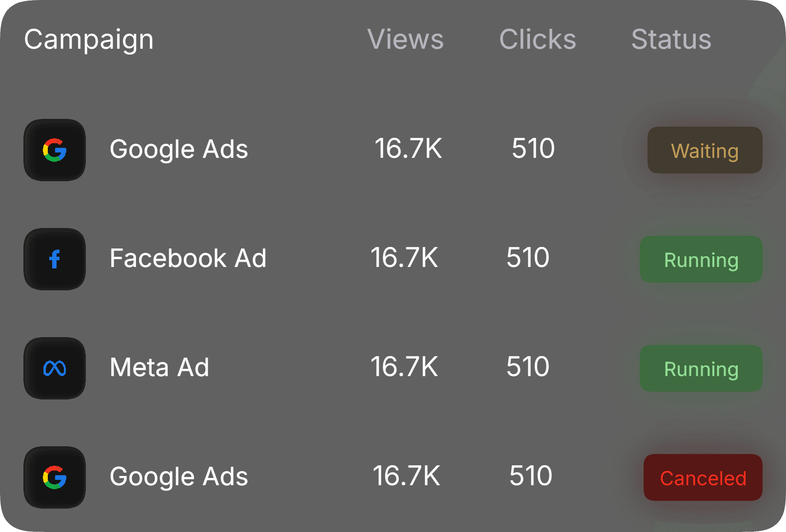786x532 pixels.
Task: Click the 16.7K views value for Google Ads
Action: (409, 150)
